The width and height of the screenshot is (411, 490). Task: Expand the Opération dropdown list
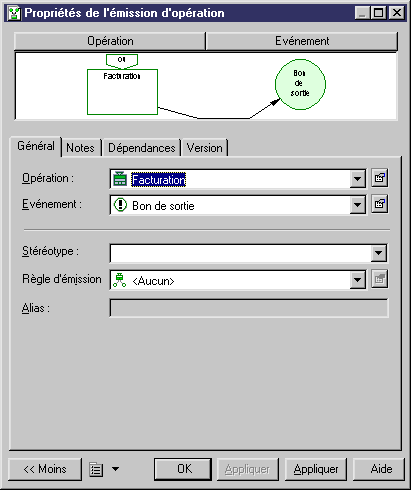(x=357, y=179)
